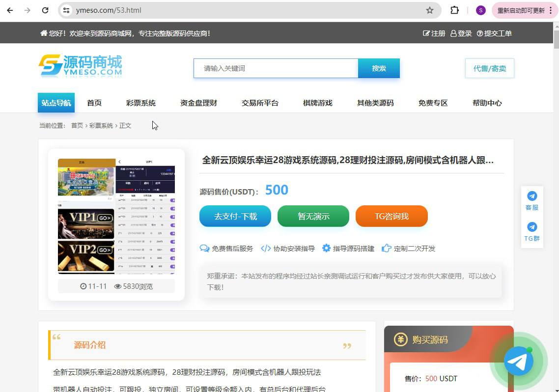Click the 代售/寄卖 button
Image resolution: width=559 pixels, height=392 pixels.
point(489,68)
